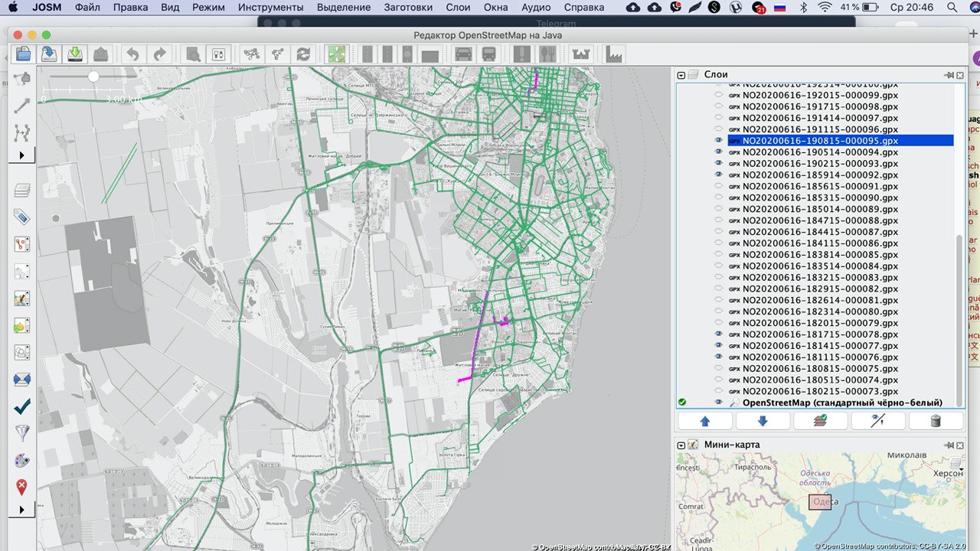Hide layer NO20200616-185914-000092.gpx with eye icon
This screenshot has height=551, width=980.
click(x=718, y=174)
